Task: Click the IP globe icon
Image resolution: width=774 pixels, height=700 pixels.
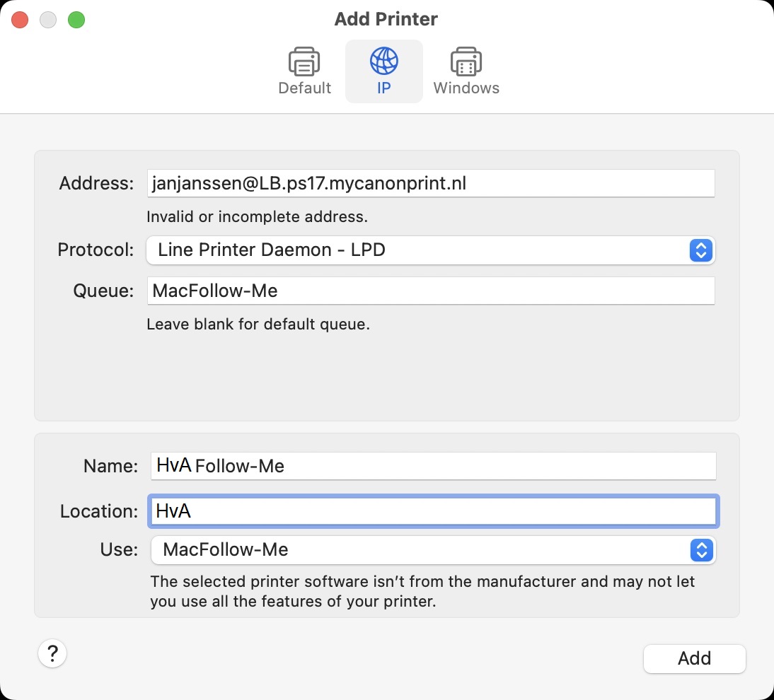Action: pyautogui.click(x=383, y=62)
